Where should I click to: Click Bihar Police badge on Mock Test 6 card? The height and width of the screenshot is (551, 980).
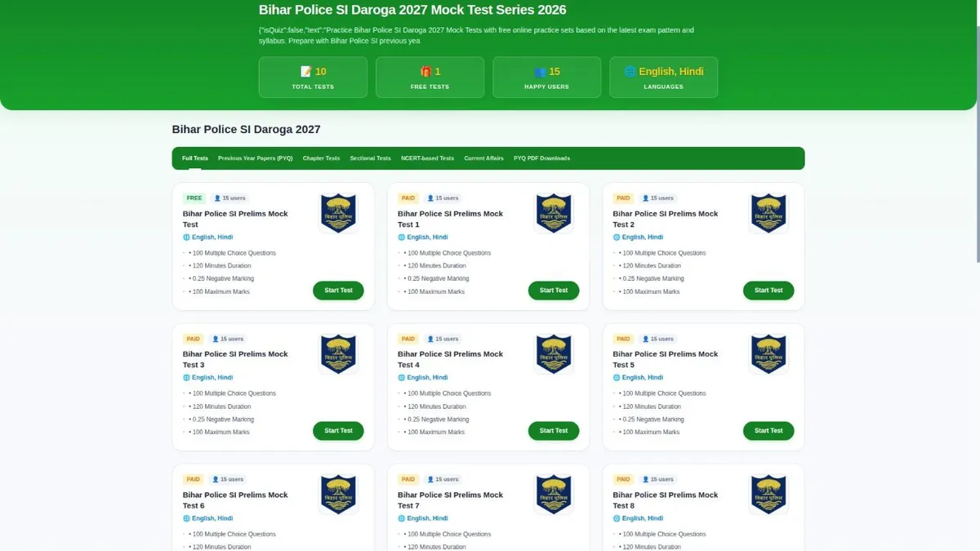click(338, 494)
